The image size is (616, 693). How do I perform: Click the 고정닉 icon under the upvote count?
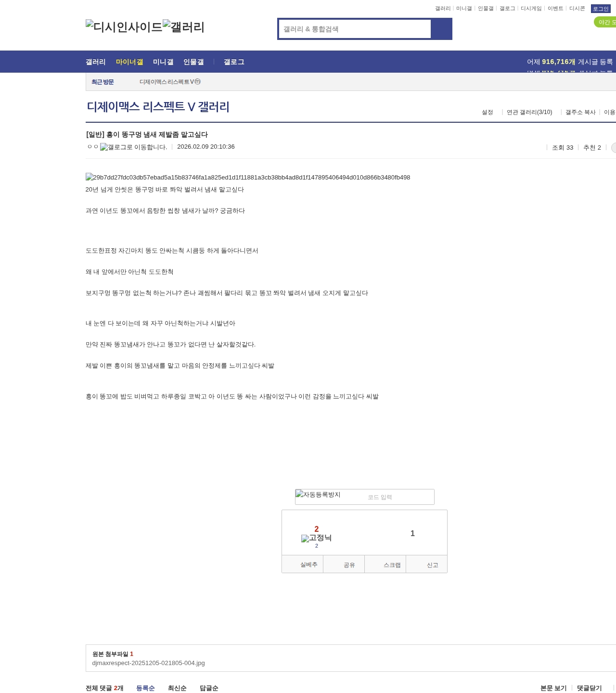pyautogui.click(x=316, y=538)
